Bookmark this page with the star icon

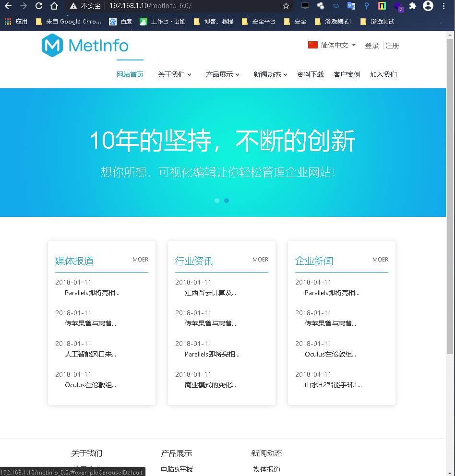(x=286, y=6)
